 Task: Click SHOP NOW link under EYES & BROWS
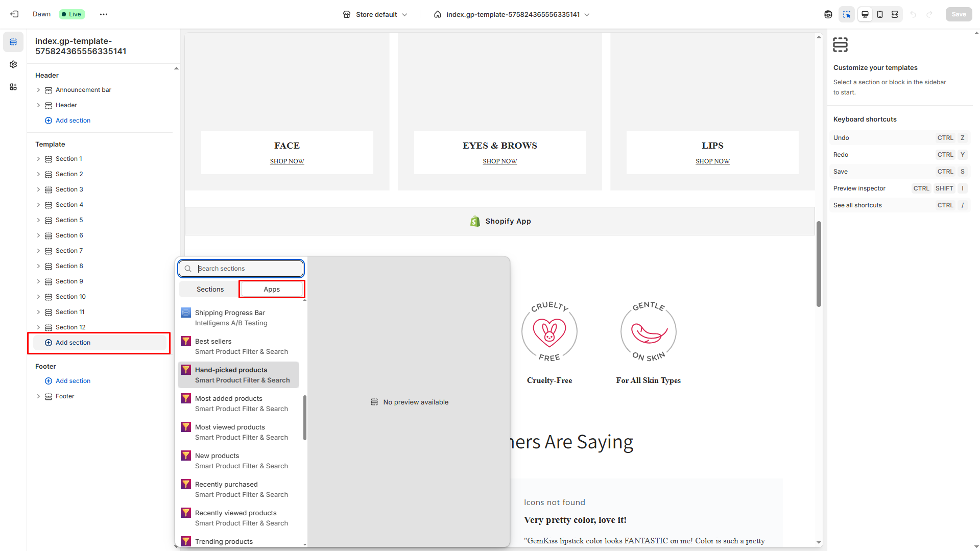pos(500,161)
